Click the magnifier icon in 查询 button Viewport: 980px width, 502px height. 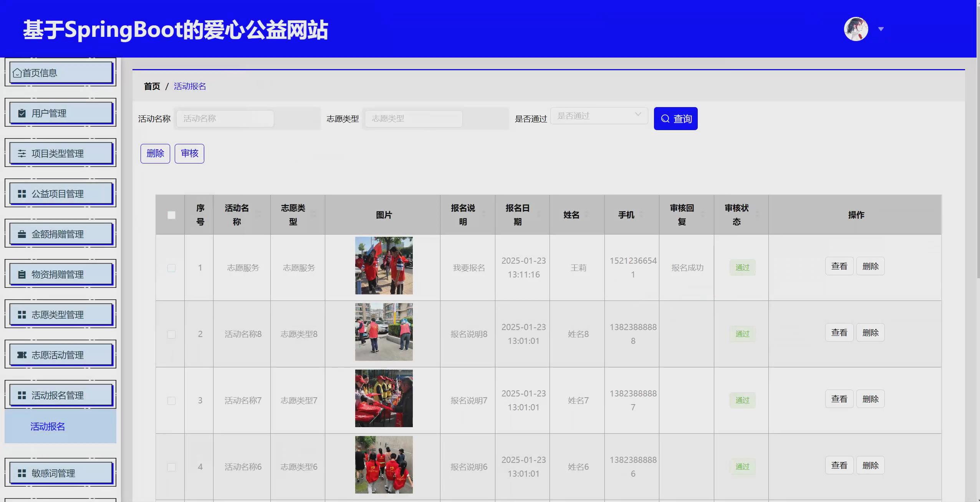665,119
